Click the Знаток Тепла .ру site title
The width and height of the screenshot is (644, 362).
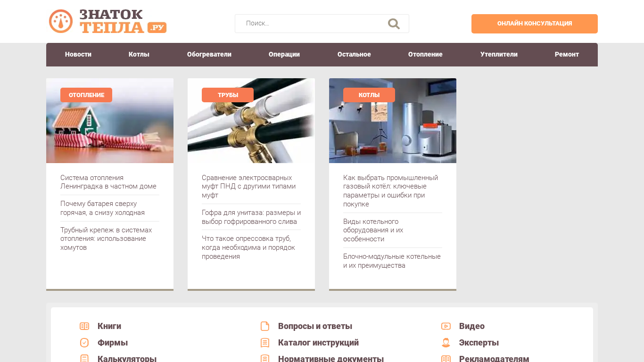point(123,21)
